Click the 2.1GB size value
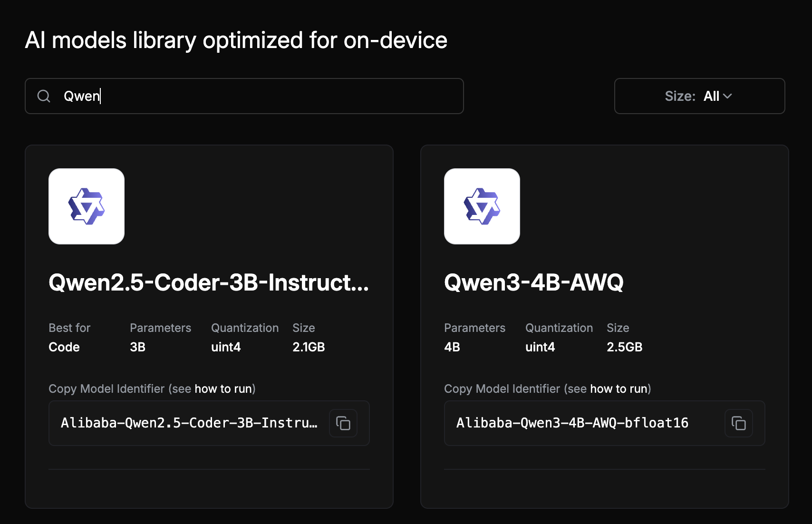This screenshot has width=812, height=524. [x=309, y=347]
